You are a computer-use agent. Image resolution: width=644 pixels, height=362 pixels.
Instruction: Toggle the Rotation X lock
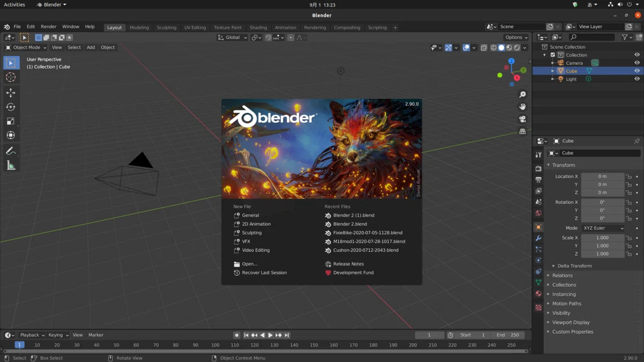pos(628,202)
